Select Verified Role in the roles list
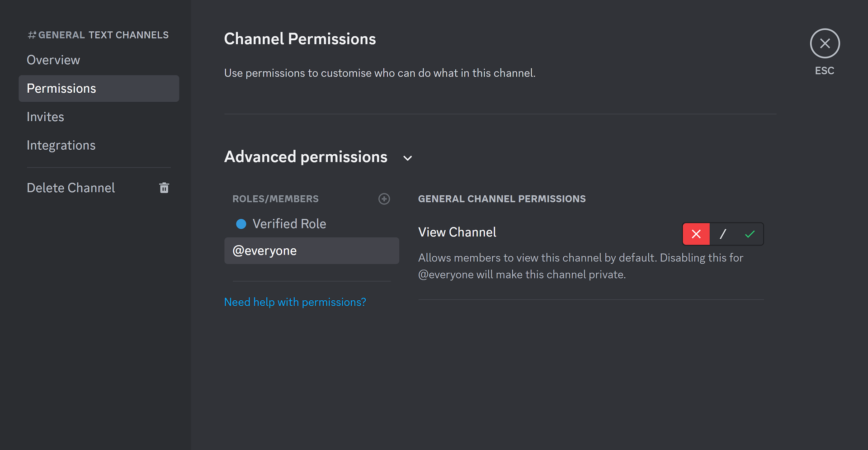Image resolution: width=868 pixels, height=450 pixels. tap(289, 224)
